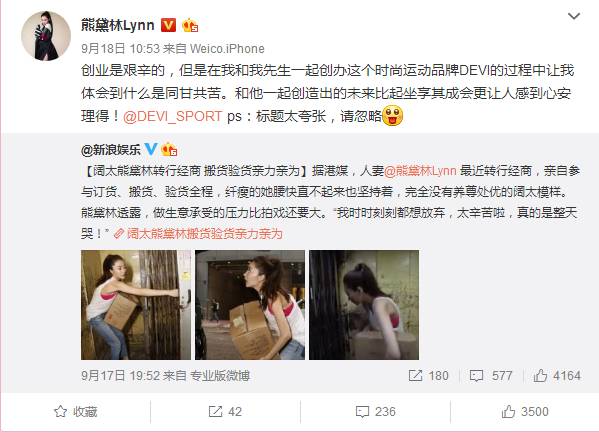
Task: Click 熊黛林Lynn's profile avatar
Action: pos(46,36)
